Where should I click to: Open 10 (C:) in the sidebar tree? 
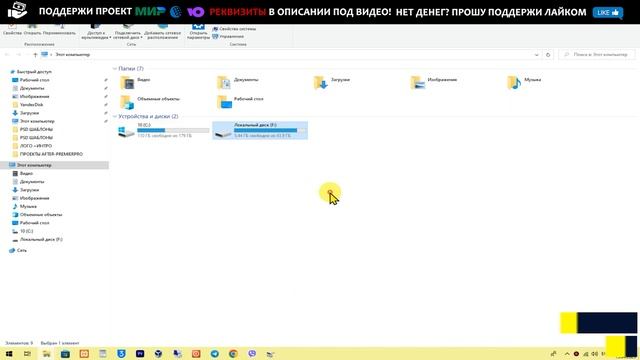tap(22, 231)
